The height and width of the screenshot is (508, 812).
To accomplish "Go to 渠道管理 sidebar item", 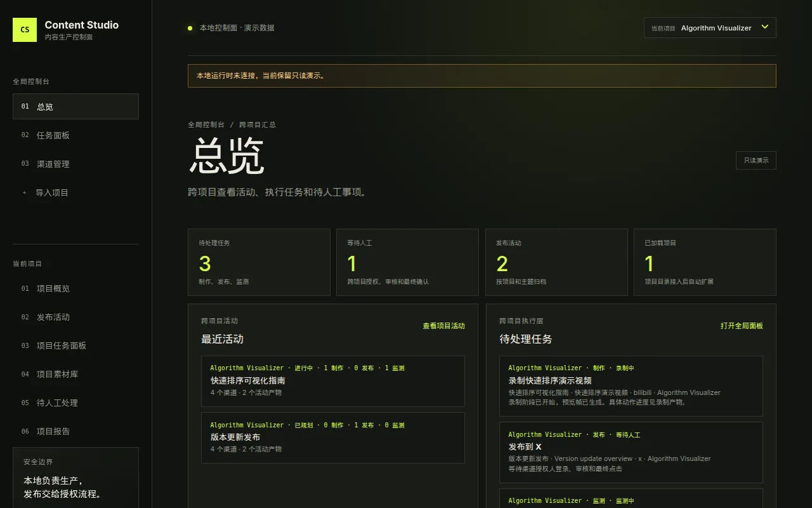I will click(75, 163).
